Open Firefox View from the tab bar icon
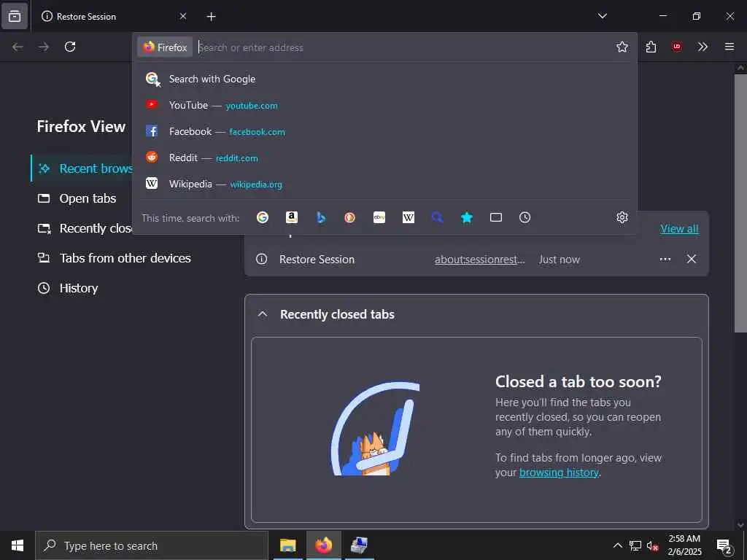Viewport: 747px width, 560px height. click(15, 16)
